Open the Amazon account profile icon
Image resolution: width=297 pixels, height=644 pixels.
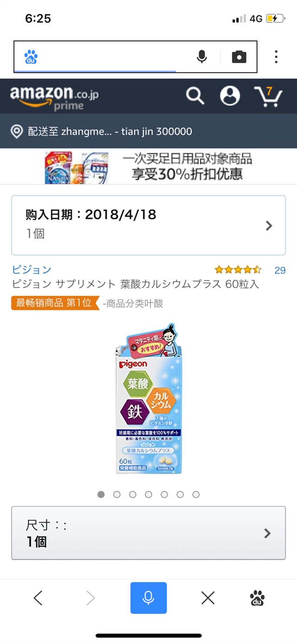[230, 96]
